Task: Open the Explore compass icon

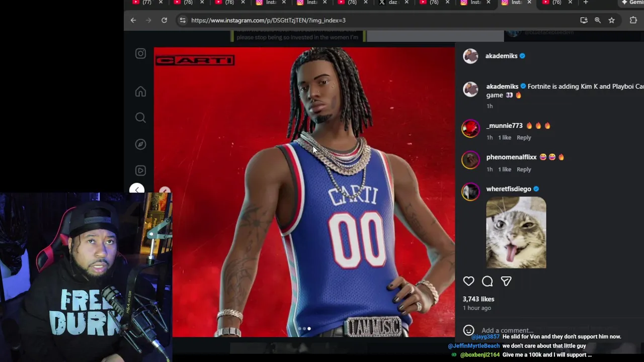Action: tap(140, 144)
